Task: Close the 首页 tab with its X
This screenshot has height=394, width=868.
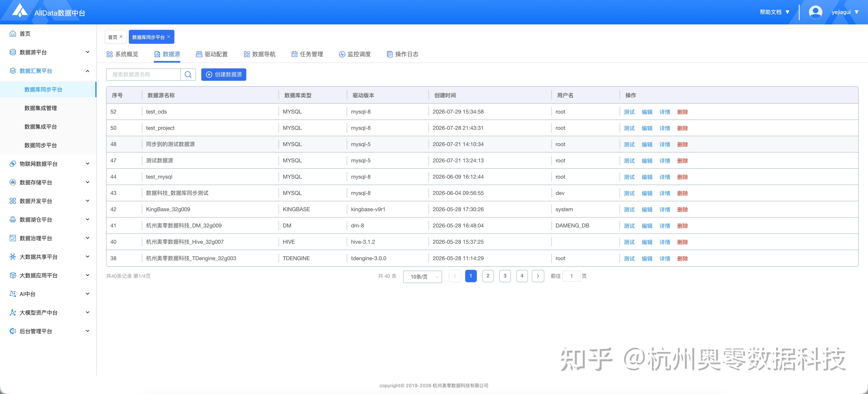Action: pyautogui.click(x=121, y=37)
